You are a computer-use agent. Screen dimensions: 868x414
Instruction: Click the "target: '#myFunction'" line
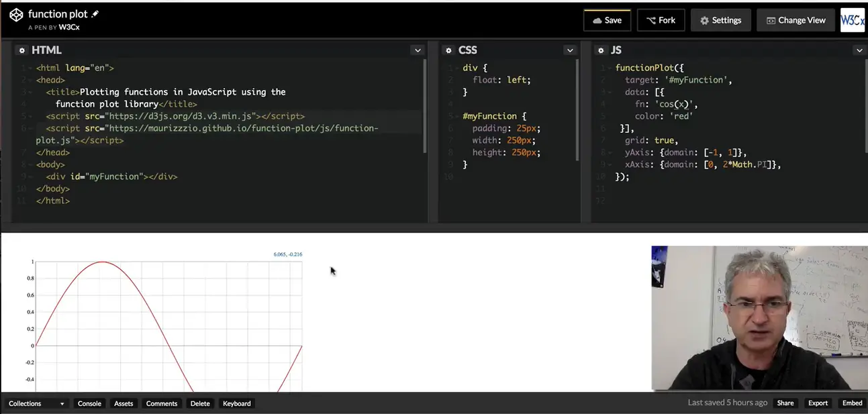point(678,80)
